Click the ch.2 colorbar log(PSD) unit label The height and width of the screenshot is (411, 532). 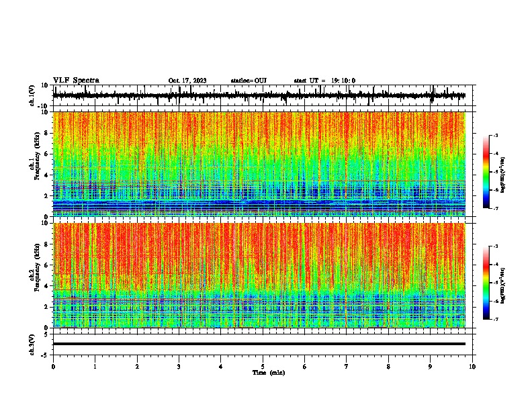point(503,285)
